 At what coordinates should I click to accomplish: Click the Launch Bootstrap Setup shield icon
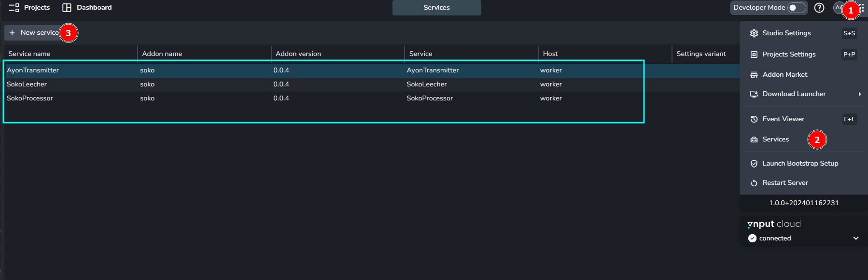(754, 164)
